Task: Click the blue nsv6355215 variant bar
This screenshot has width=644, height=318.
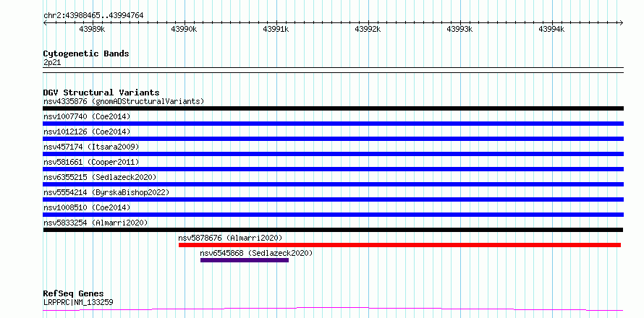Action: click(x=333, y=184)
